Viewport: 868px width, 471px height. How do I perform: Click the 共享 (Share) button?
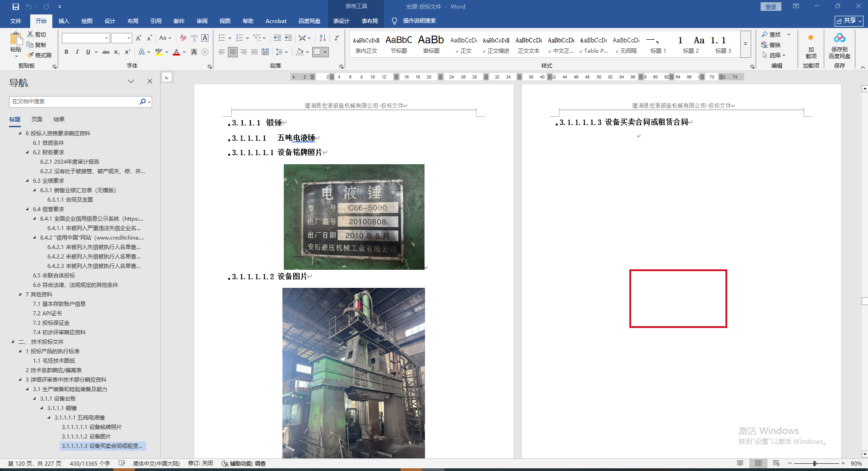[x=849, y=21]
